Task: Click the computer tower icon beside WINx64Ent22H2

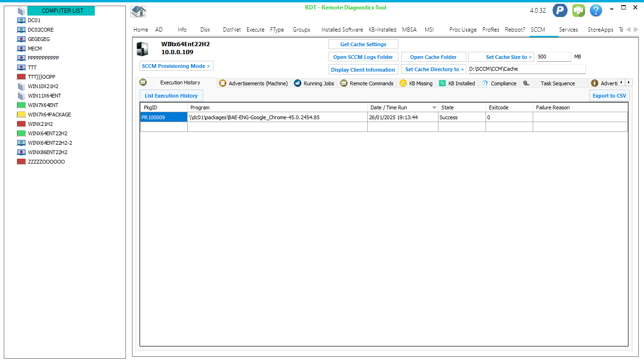Action: click(142, 49)
